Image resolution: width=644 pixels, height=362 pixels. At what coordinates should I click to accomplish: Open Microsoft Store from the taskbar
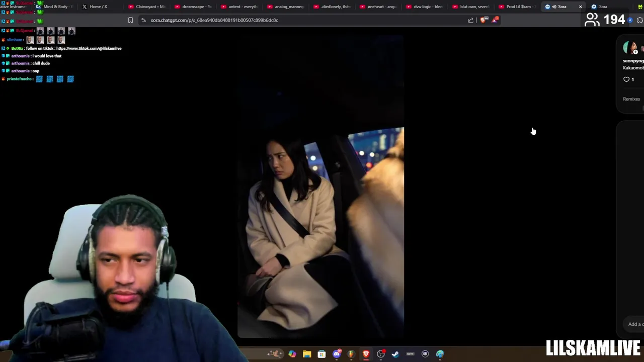[321, 354]
